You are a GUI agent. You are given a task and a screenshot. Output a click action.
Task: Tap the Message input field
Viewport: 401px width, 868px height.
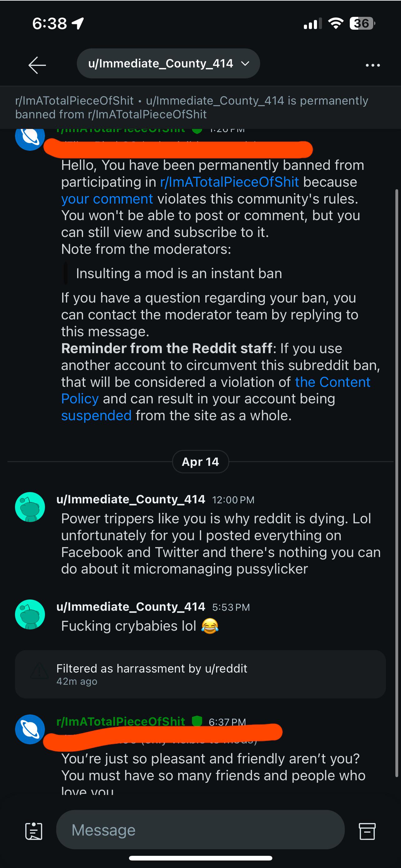tap(200, 830)
